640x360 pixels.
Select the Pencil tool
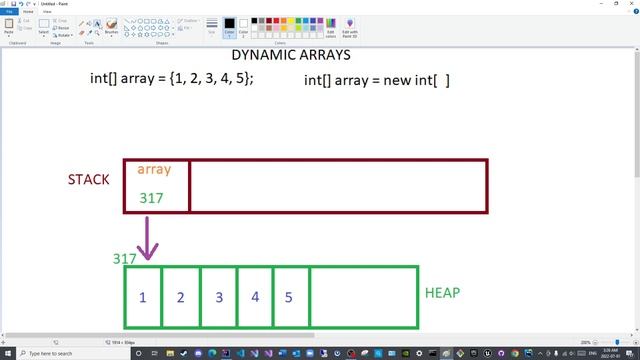pyautogui.click(x=81, y=24)
